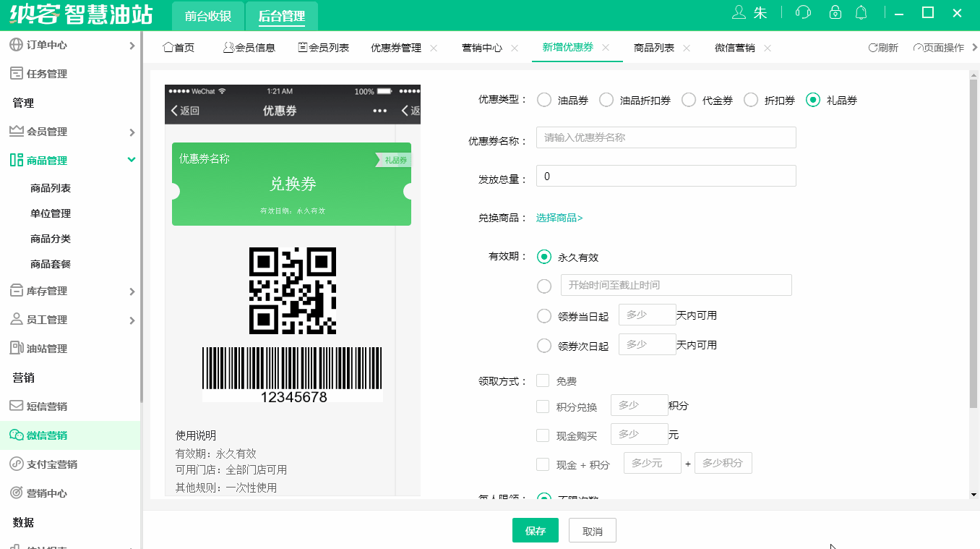
Task: Click the 营销中心 sidebar icon
Action: click(x=16, y=492)
